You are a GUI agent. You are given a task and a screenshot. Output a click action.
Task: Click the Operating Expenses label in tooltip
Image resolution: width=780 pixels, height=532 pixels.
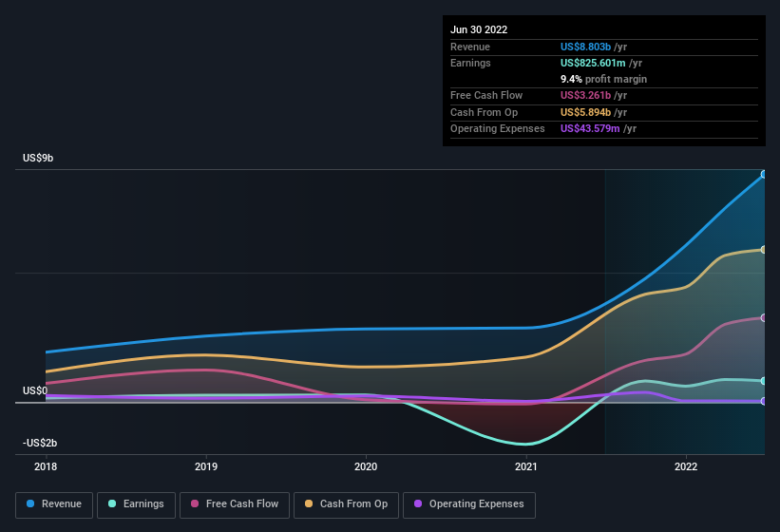click(x=498, y=129)
